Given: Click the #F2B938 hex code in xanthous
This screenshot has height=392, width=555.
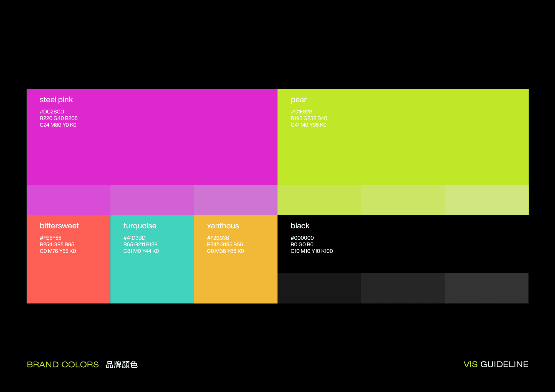Looking at the screenshot, I should point(218,238).
